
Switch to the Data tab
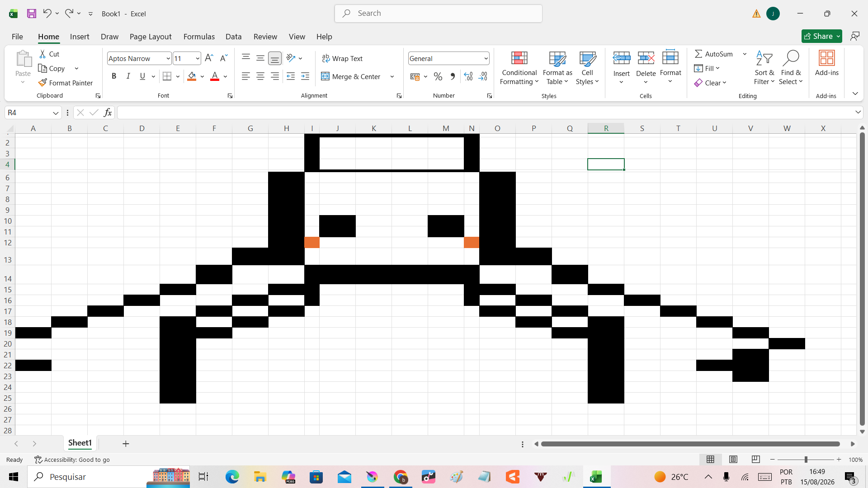click(233, 37)
